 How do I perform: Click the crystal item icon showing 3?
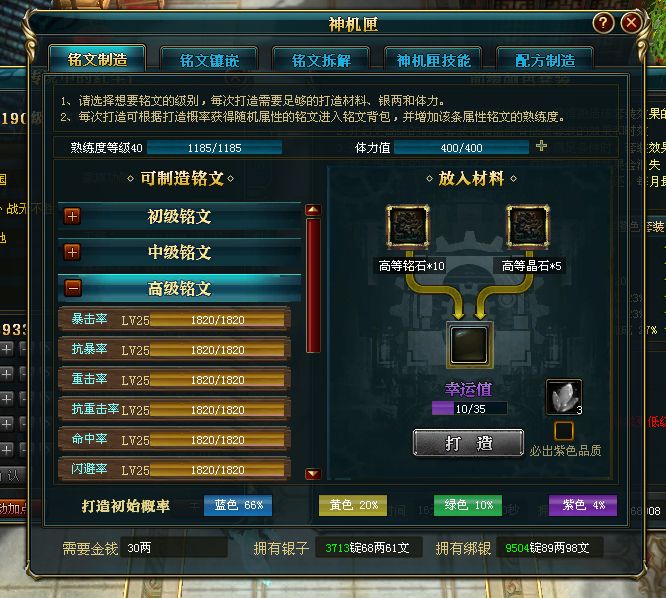coord(564,397)
